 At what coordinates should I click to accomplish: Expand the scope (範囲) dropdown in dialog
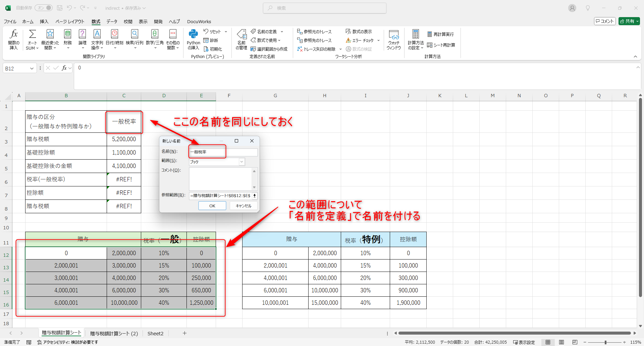point(241,162)
